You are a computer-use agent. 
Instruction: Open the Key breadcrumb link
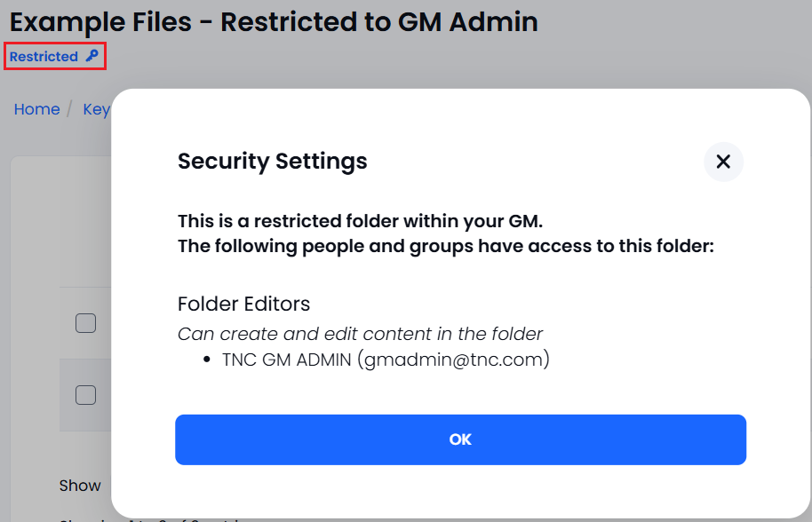tap(97, 109)
